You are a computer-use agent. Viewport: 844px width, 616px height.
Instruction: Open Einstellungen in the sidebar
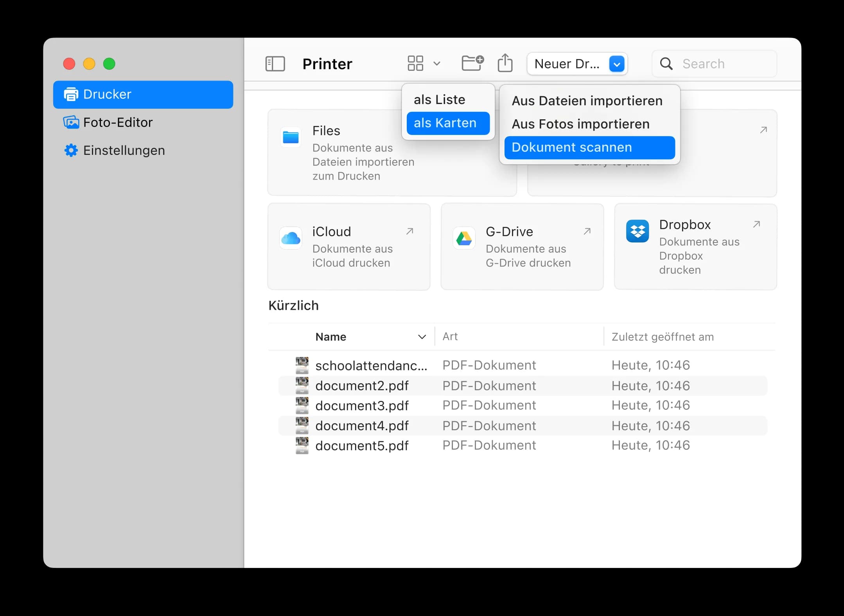pos(143,151)
